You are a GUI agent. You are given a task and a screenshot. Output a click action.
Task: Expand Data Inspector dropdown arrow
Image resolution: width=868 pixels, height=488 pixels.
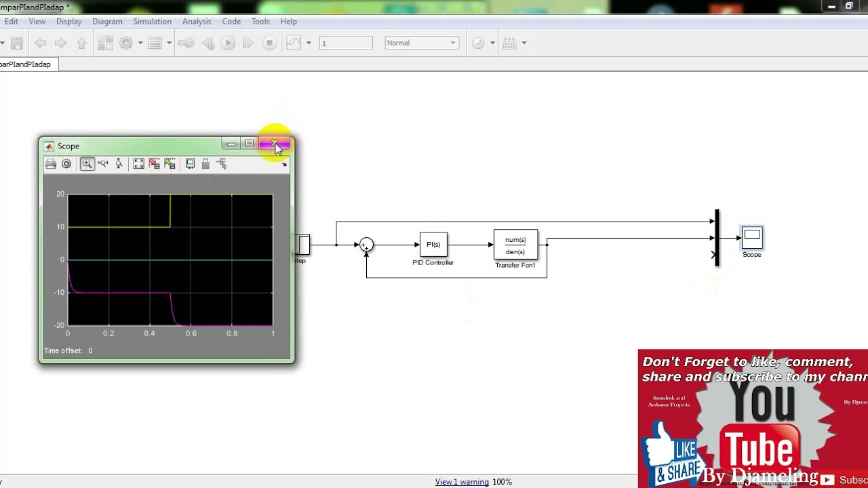pos(309,43)
